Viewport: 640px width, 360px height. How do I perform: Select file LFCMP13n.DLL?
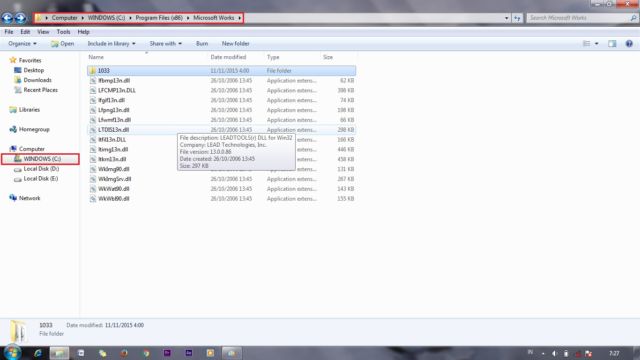[x=117, y=91]
